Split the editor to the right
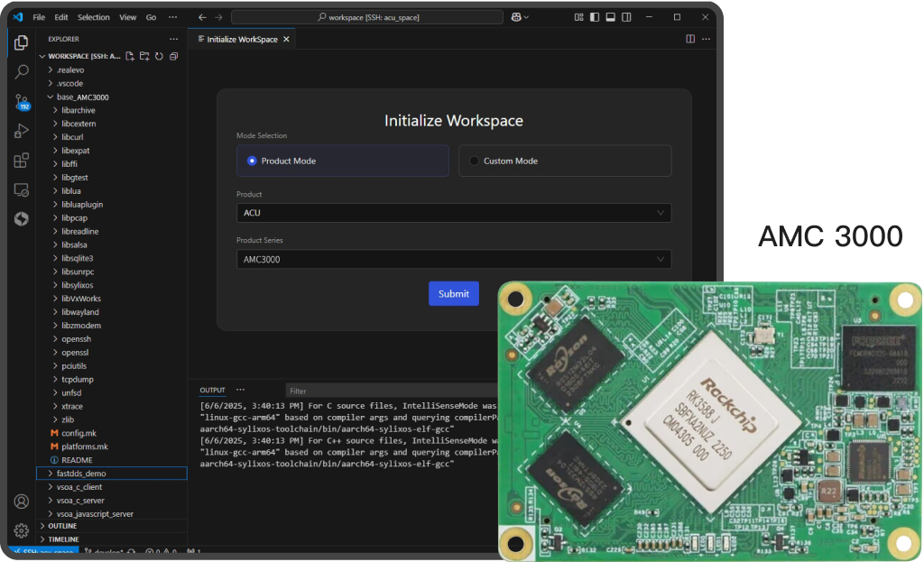 click(690, 39)
